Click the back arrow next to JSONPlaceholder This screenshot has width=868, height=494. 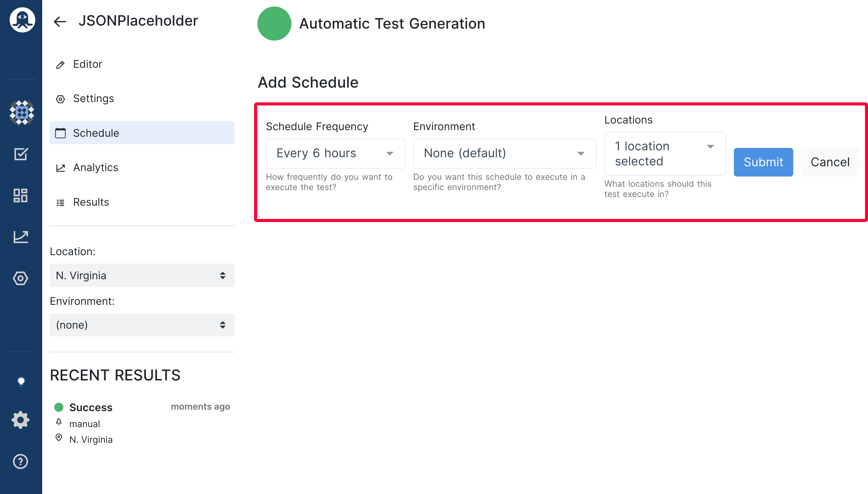tap(60, 22)
